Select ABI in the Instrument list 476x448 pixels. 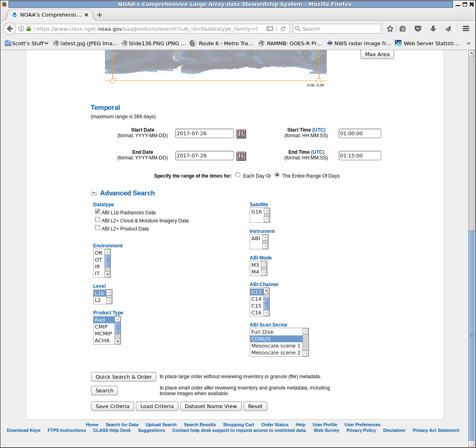[256, 239]
